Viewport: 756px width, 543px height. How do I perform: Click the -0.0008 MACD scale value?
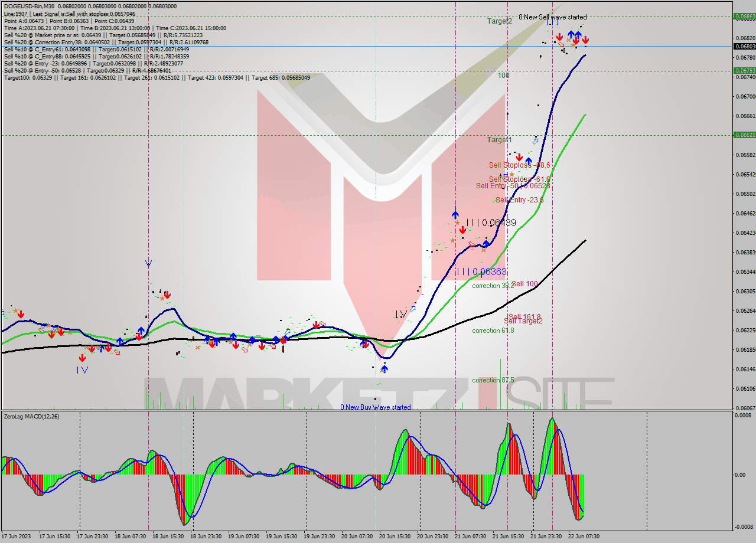pyautogui.click(x=745, y=526)
